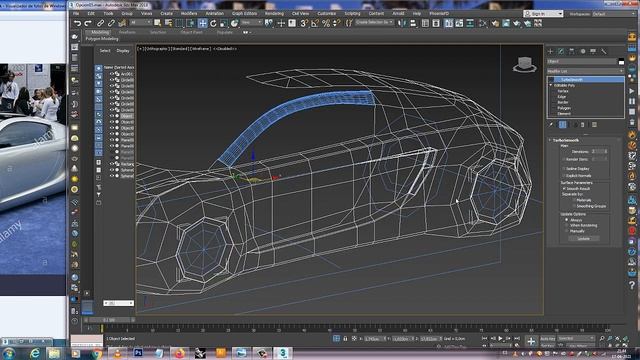Open the Modifiers menu
Screen dimensions: 640x360
click(189, 13)
